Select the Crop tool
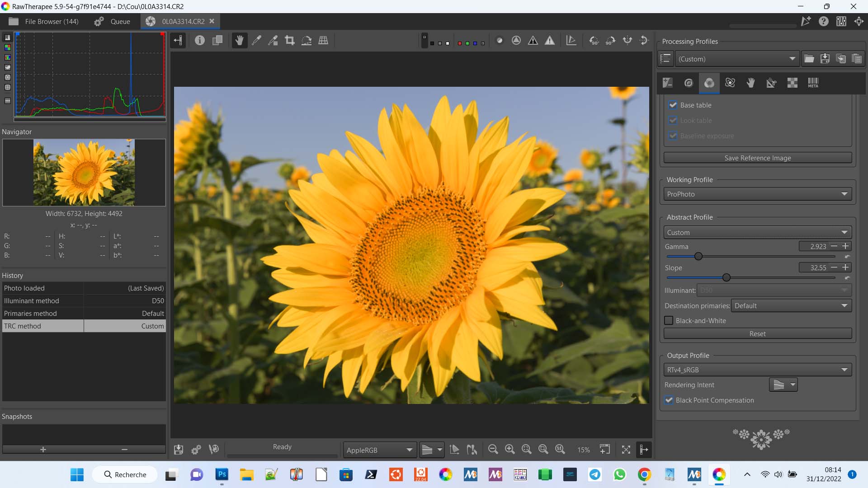The height and width of the screenshot is (488, 868). pyautogui.click(x=290, y=41)
